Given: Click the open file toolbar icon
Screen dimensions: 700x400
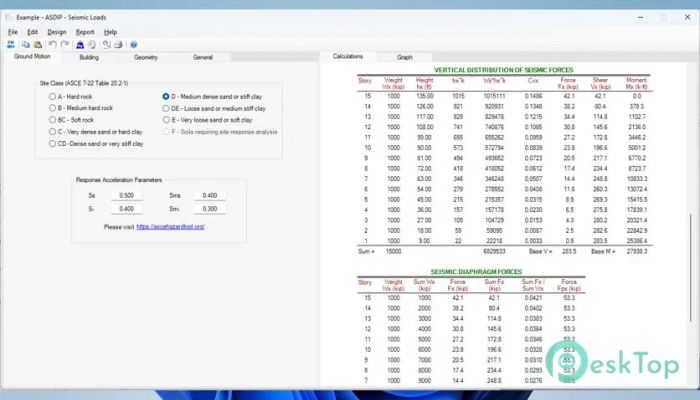Looking at the screenshot, I should coord(25,44).
